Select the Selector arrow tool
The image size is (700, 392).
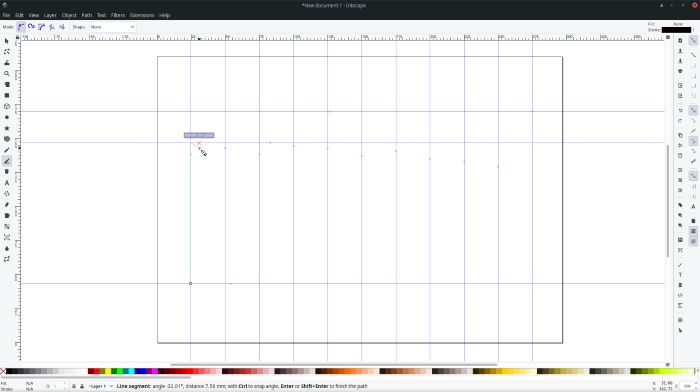click(x=7, y=41)
